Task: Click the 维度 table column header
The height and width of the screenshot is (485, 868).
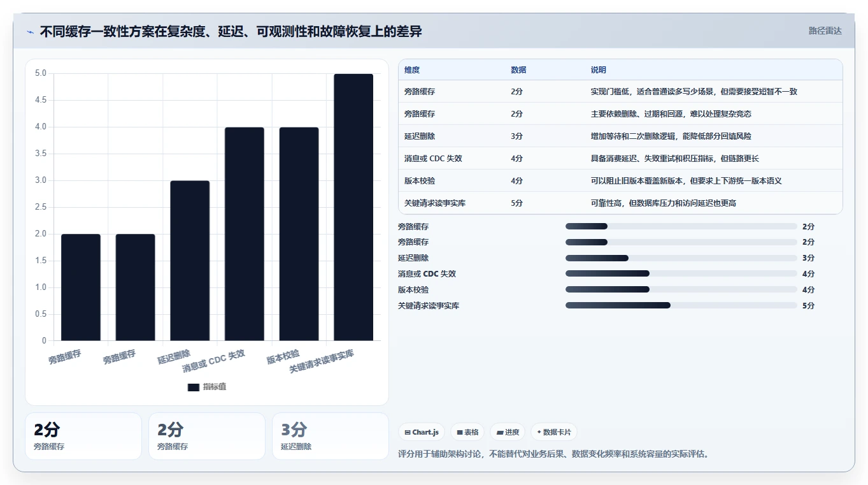Action: tap(412, 70)
